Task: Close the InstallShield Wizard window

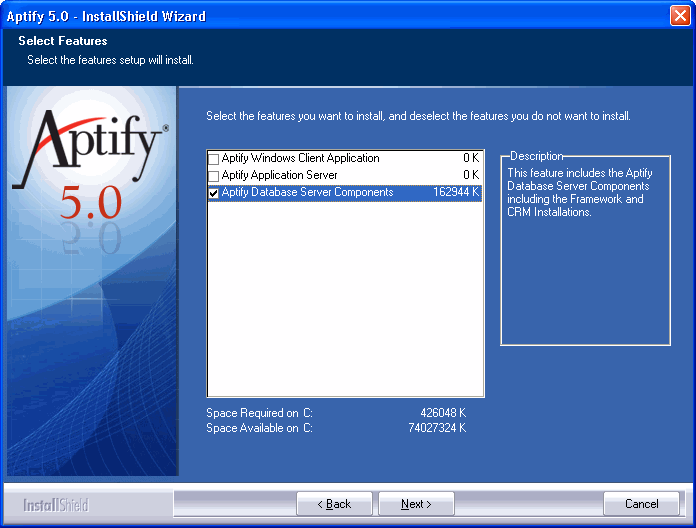Action: (680, 16)
